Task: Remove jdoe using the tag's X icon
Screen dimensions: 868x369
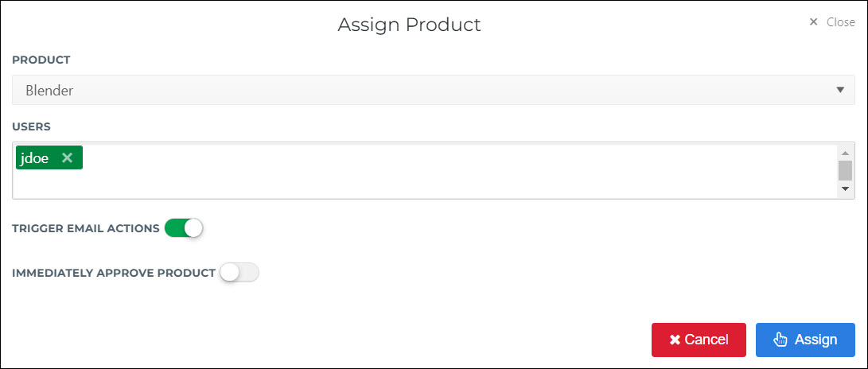Action: point(67,158)
